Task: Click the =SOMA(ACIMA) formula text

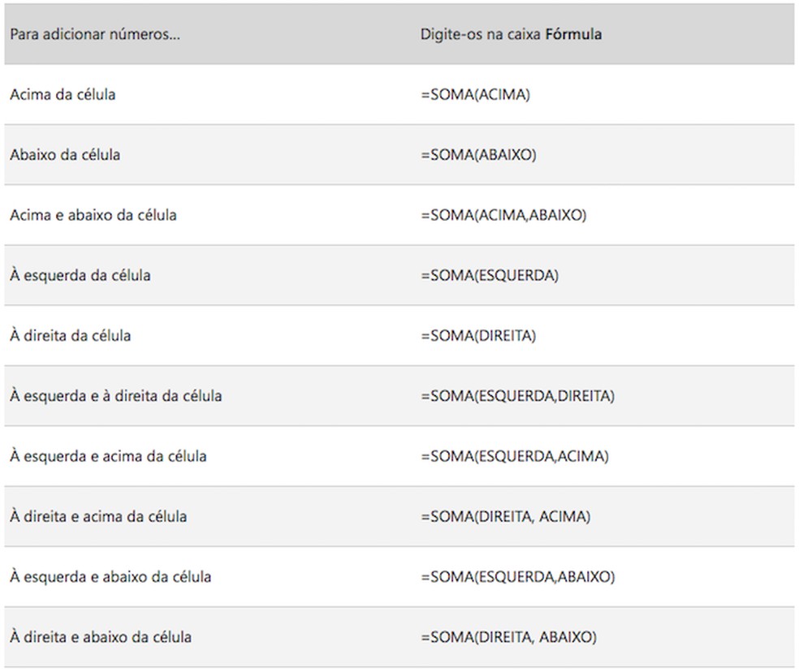Action: pyautogui.click(x=475, y=95)
